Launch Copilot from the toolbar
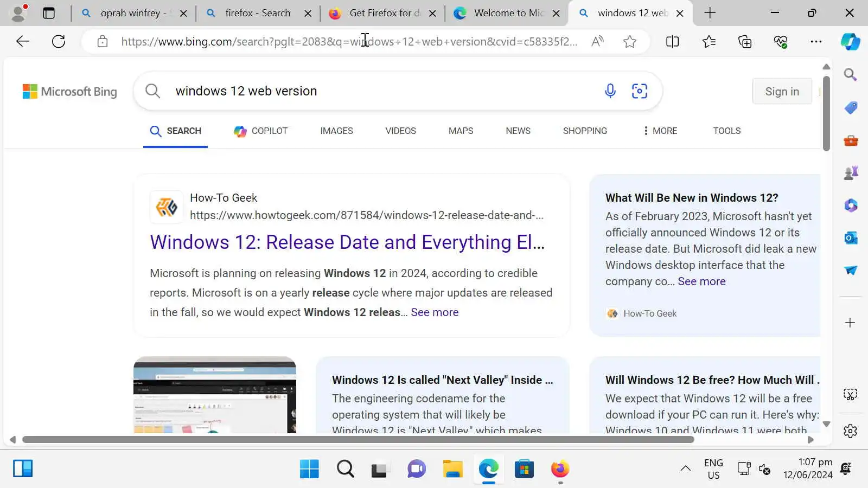 pyautogui.click(x=850, y=41)
